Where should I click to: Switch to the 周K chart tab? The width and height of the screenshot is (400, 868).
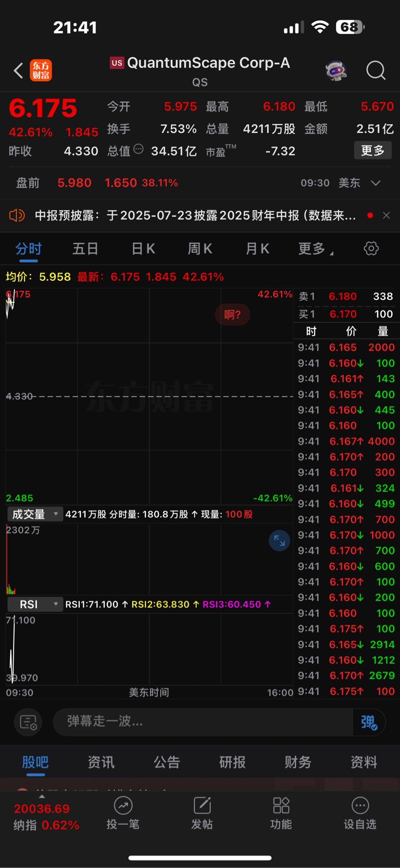[x=200, y=249]
